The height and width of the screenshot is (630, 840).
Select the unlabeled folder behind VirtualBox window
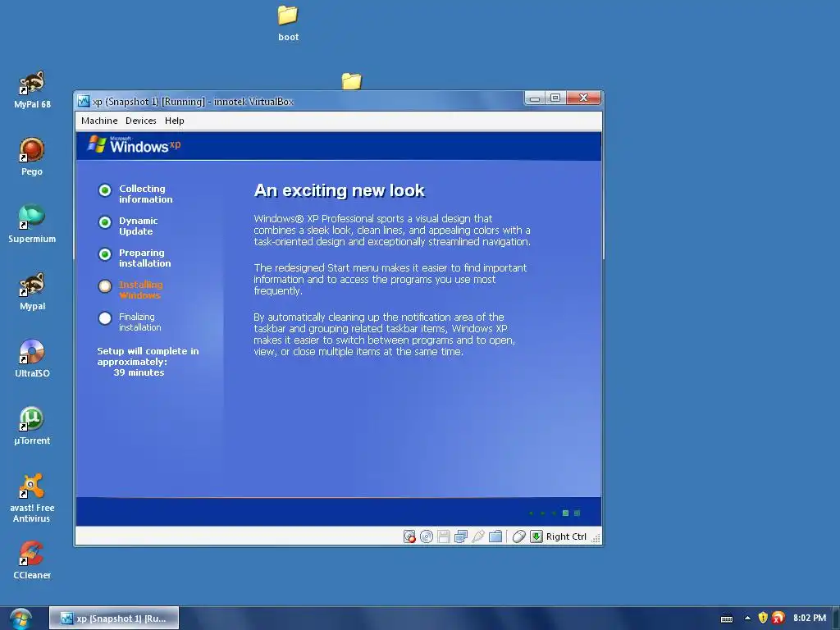pyautogui.click(x=351, y=81)
